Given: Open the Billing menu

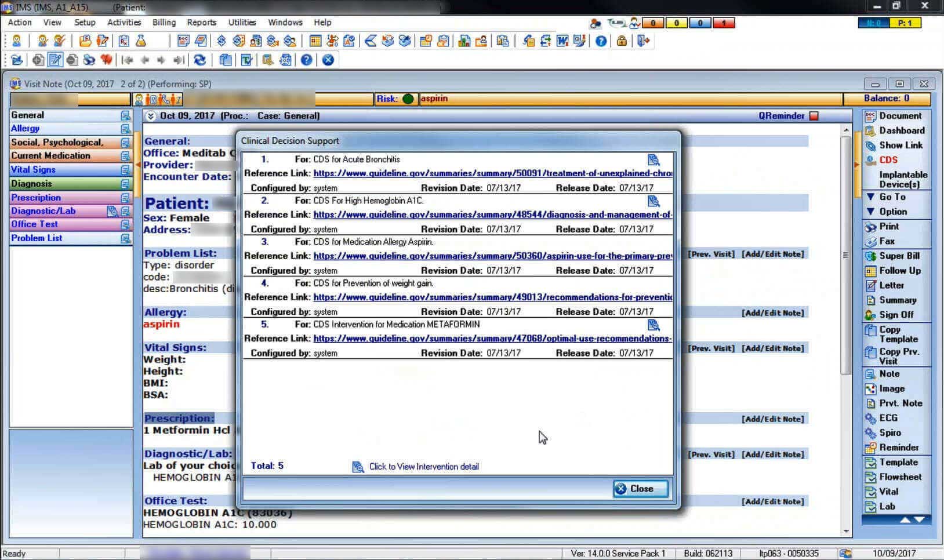Looking at the screenshot, I should [164, 22].
